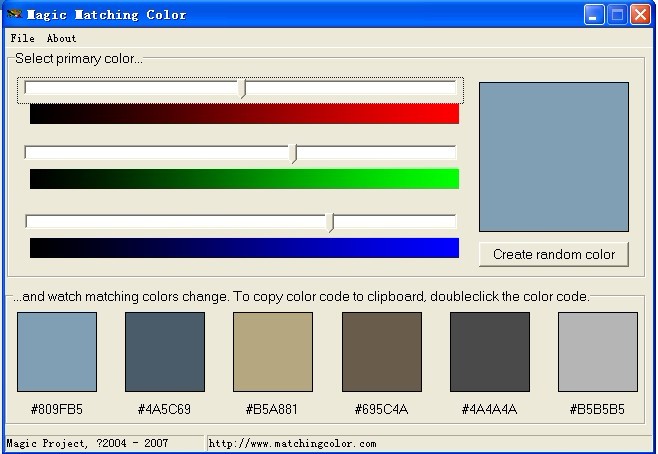Click the #B5A881 color code text

[x=272, y=409]
